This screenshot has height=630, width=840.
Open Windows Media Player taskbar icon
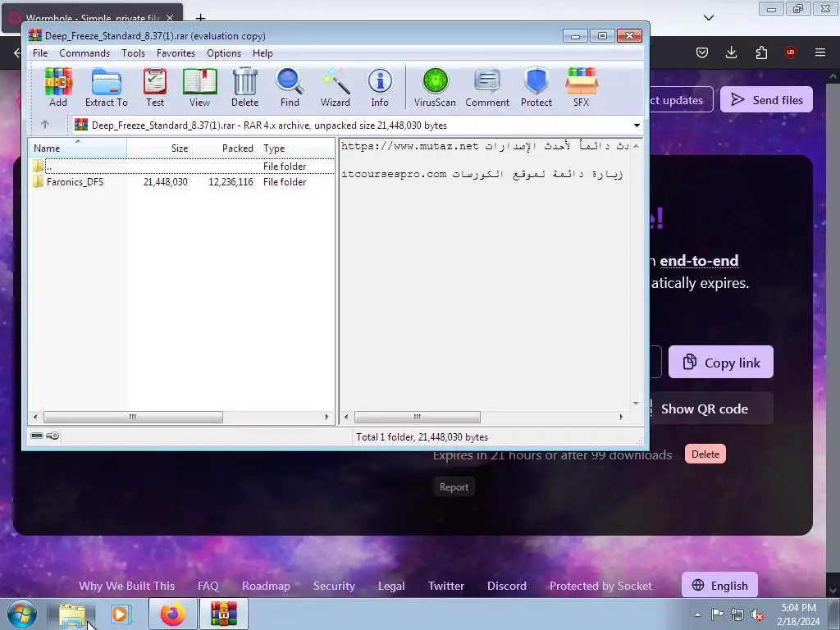click(x=121, y=614)
